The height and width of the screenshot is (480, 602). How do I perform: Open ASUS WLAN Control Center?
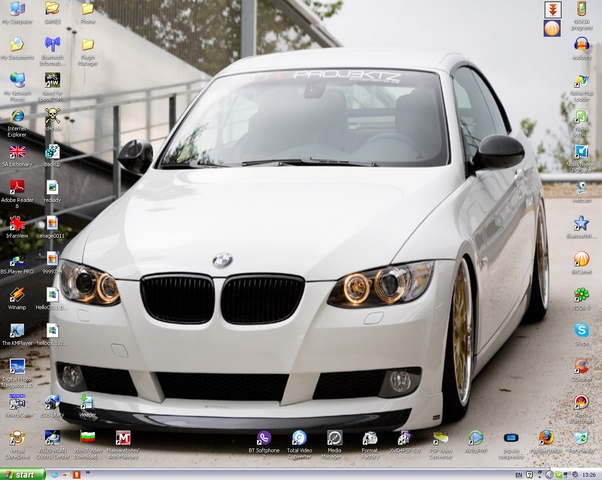coord(52,444)
